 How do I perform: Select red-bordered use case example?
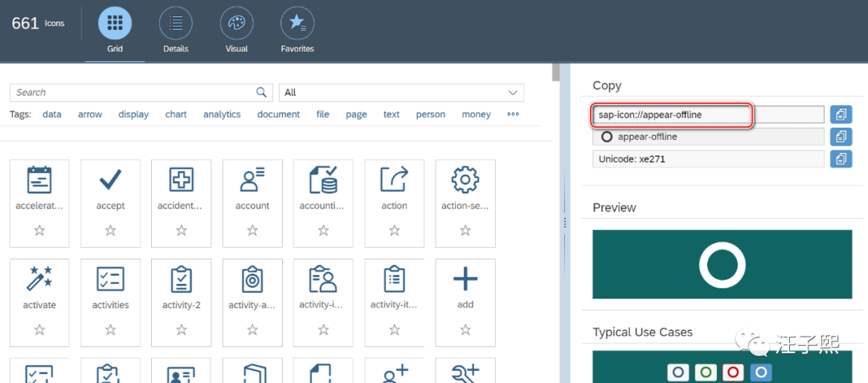[x=734, y=372]
